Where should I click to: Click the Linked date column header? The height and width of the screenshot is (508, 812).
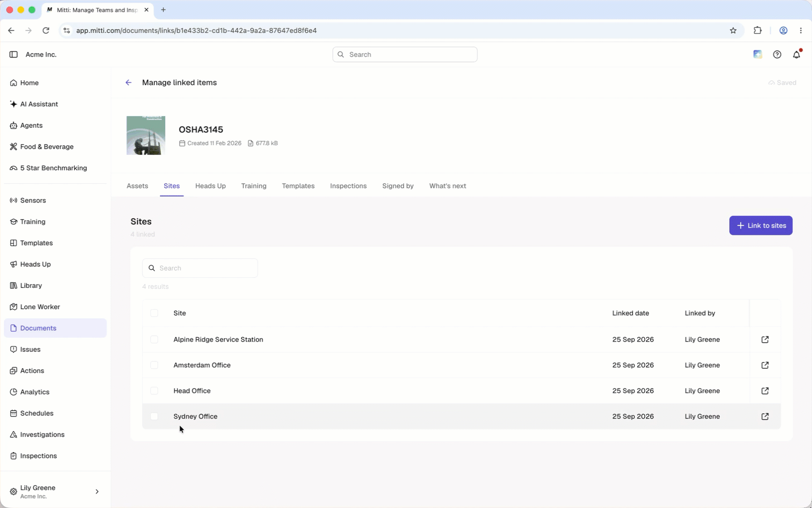[630, 314]
